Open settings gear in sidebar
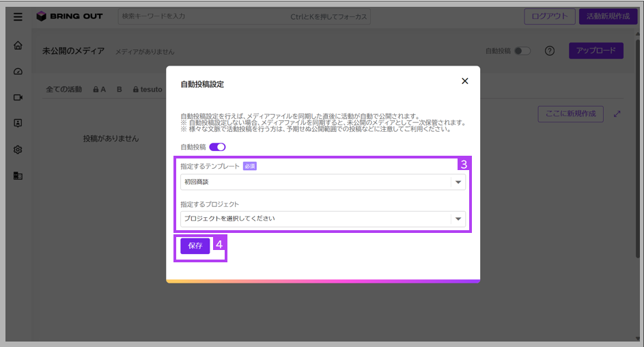 click(x=18, y=150)
